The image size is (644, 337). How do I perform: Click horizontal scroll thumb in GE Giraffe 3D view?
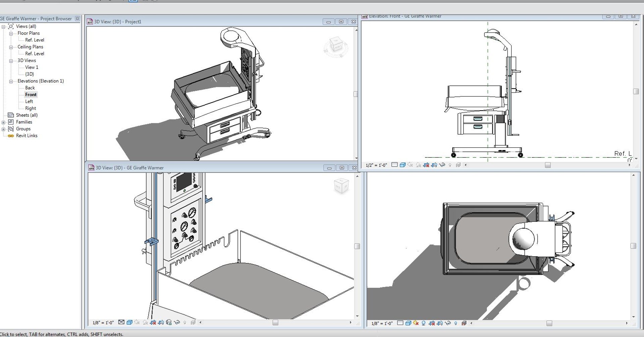point(275,323)
